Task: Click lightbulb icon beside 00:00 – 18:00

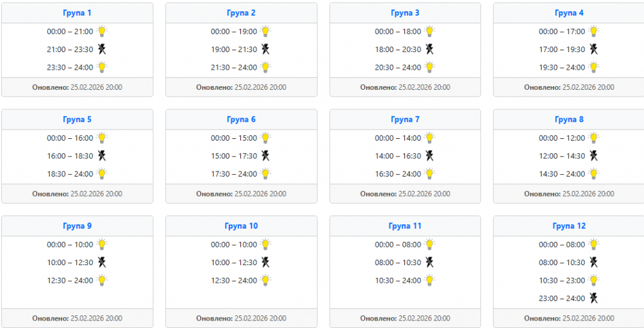Action: [430, 31]
